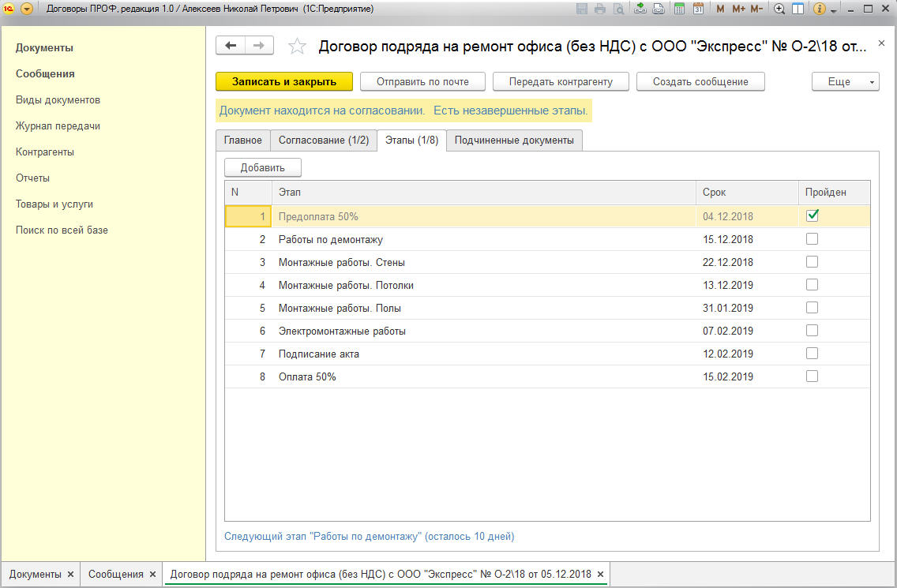Image resolution: width=897 pixels, height=588 pixels.
Task: Click the information (i) icon
Action: pyautogui.click(x=819, y=9)
